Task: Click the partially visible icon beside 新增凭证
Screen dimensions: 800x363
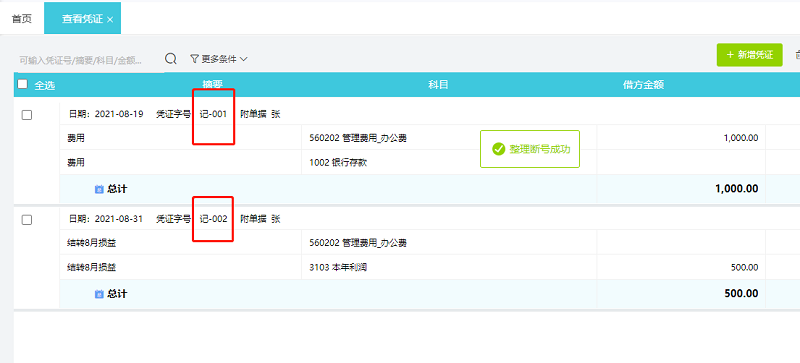Action: [x=797, y=55]
